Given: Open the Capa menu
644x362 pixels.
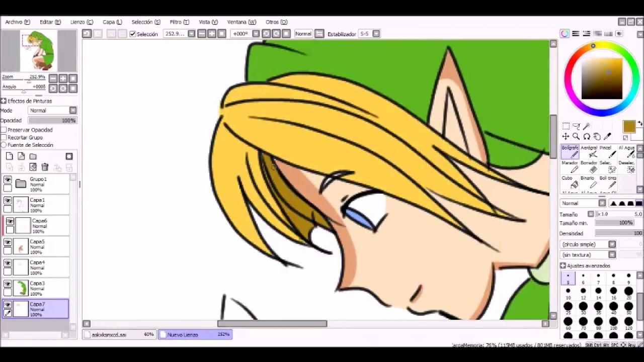Looking at the screenshot, I should tap(112, 22).
